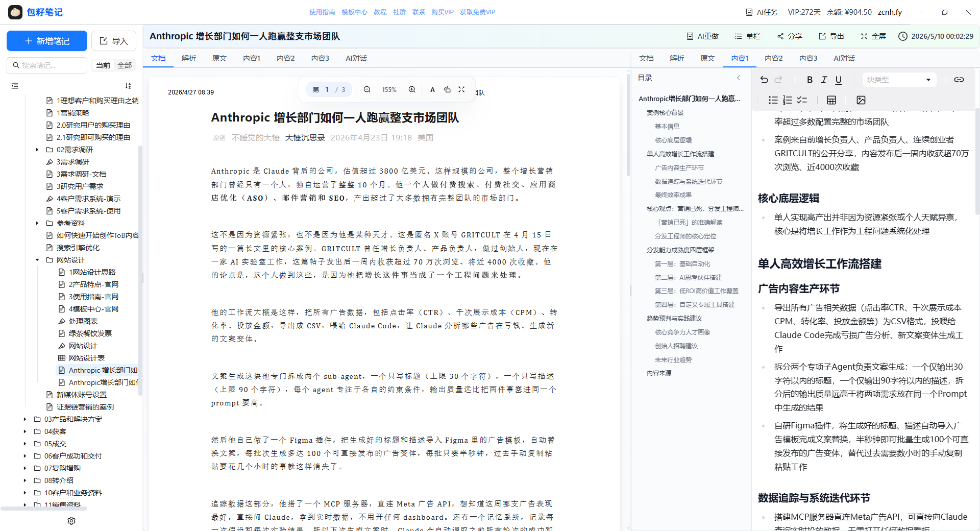Collapse the 目录 outline panel chevron

739,78
